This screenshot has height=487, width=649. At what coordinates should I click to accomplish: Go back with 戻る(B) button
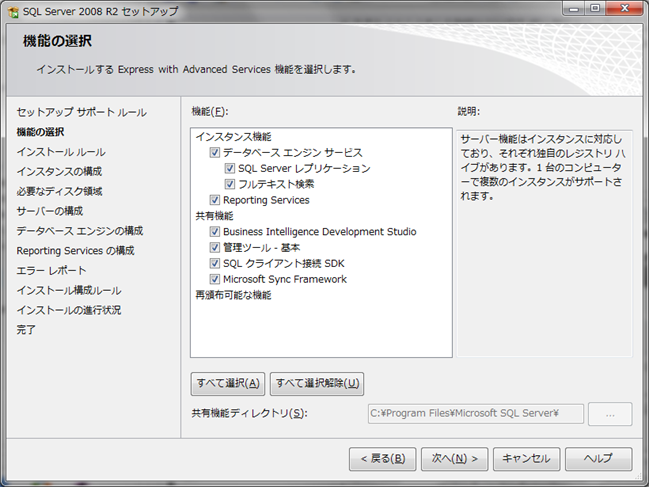coord(382,459)
